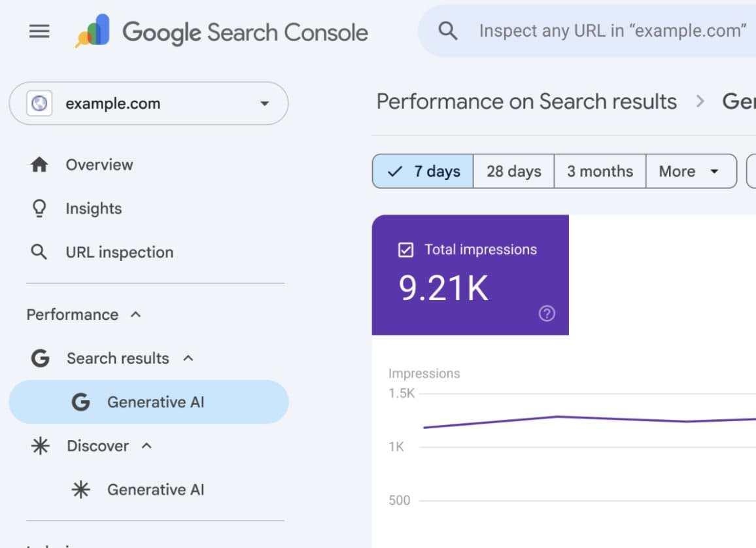Viewport: 756px width, 548px height.
Task: Click the Insights lightbulb icon
Action: tap(39, 209)
